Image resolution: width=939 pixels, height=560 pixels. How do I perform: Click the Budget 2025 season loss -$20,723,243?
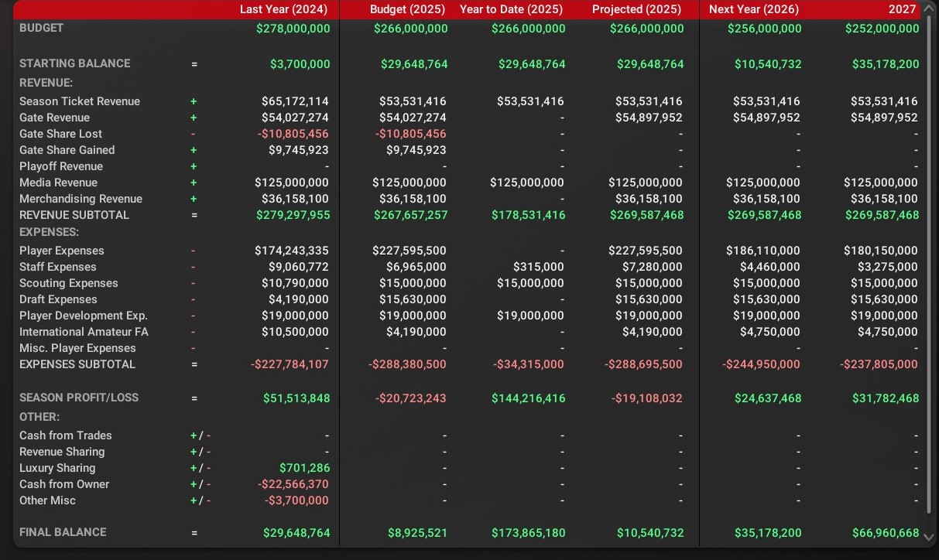pos(410,398)
